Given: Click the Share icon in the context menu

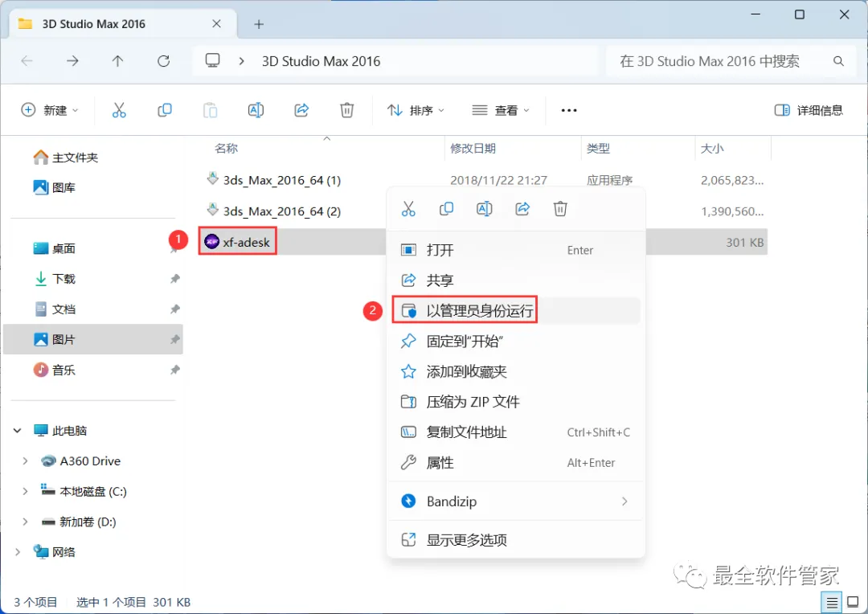Looking at the screenshot, I should point(522,209).
